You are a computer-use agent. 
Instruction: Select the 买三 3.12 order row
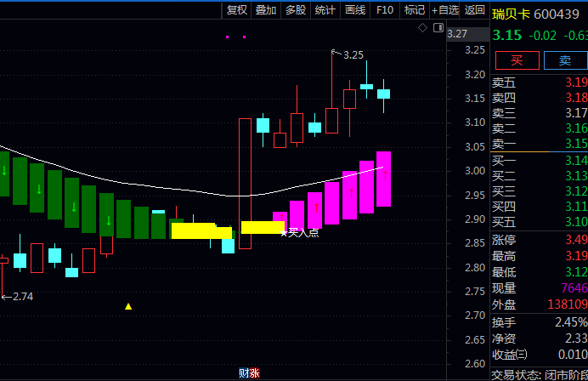point(540,191)
